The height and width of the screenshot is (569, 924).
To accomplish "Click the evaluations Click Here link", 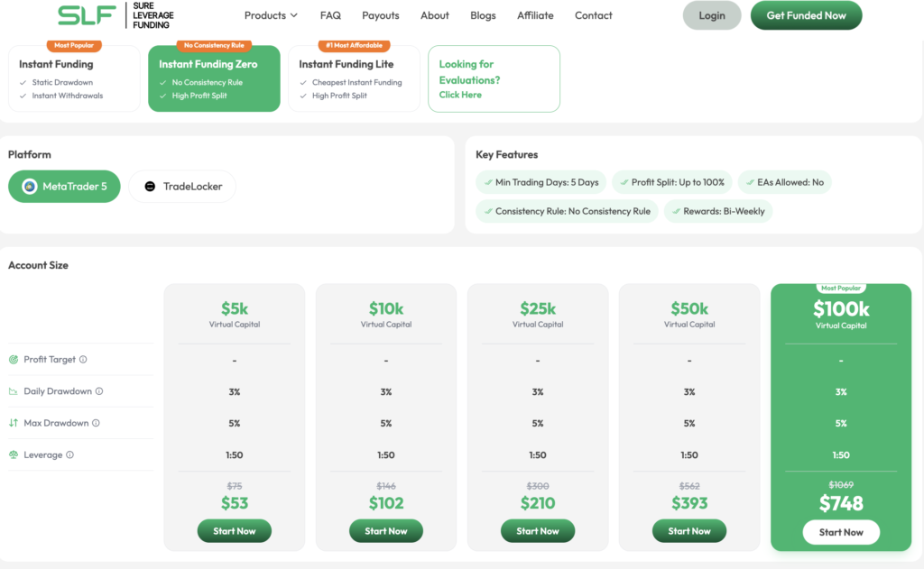I will coord(459,94).
